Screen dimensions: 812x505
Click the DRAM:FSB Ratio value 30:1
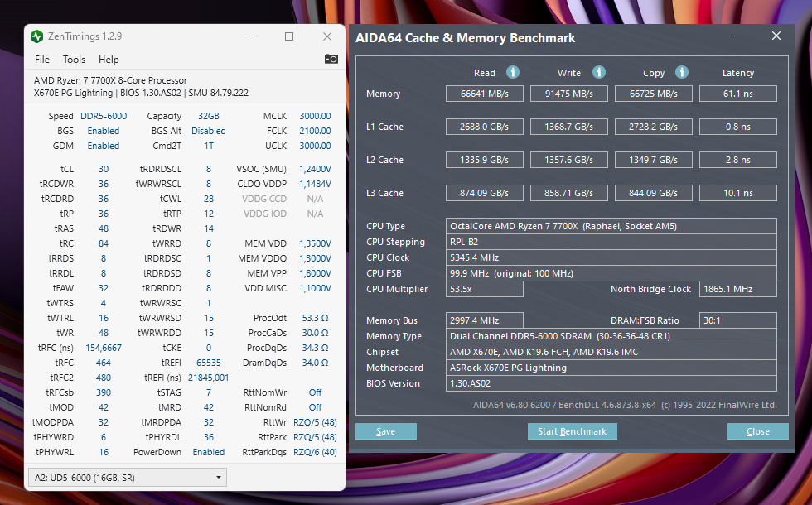738,320
